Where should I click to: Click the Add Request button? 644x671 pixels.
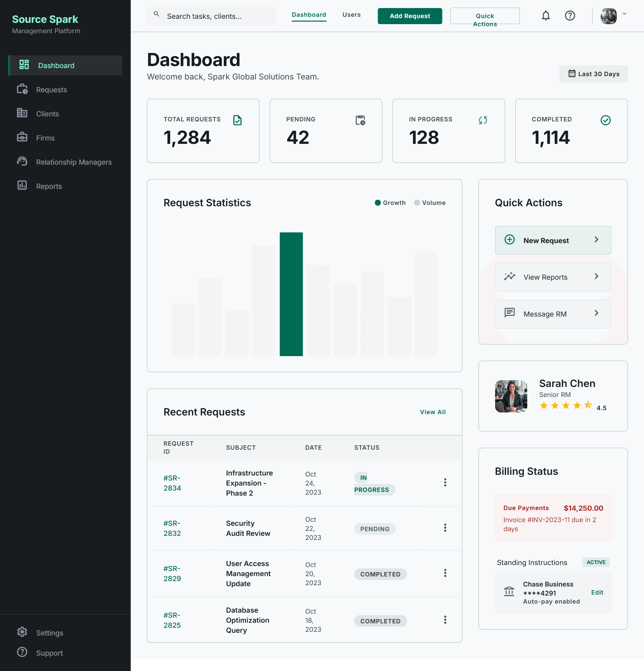pos(410,16)
